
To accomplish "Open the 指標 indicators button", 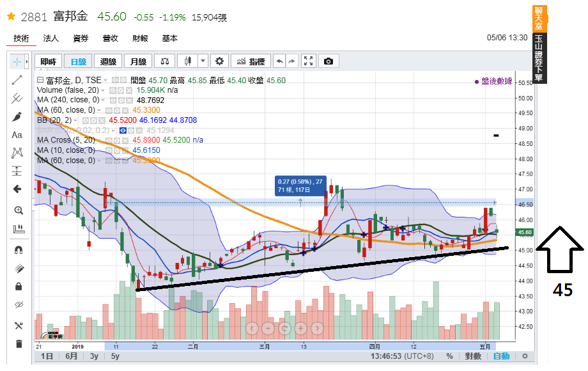I will (251, 61).
